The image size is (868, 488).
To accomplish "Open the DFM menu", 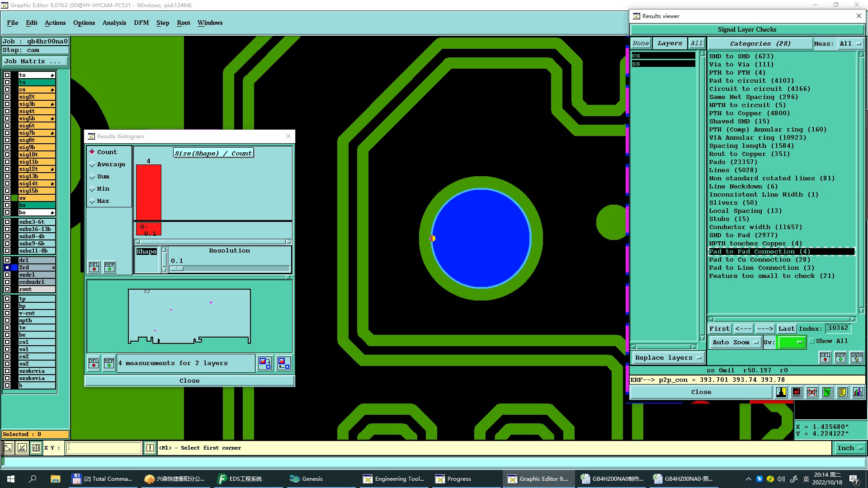I will click(141, 23).
